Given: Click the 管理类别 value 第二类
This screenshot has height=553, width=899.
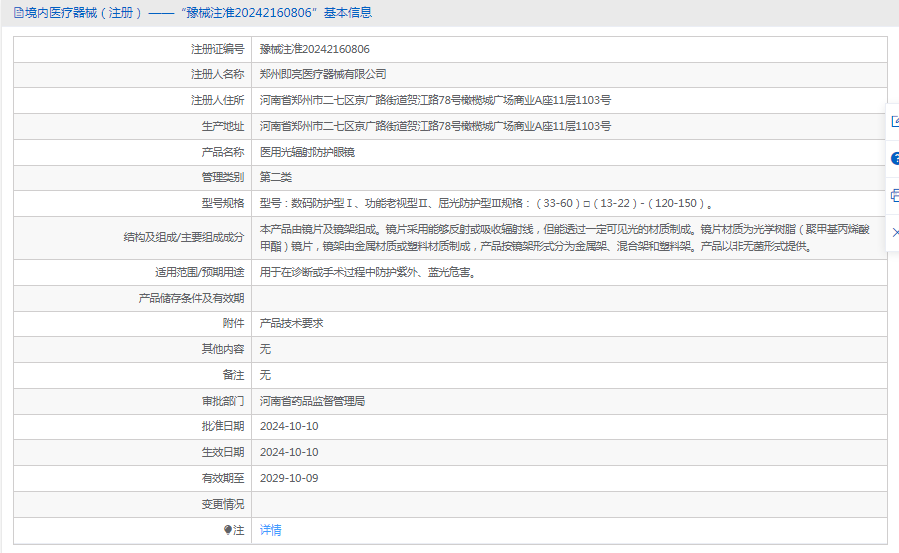Looking at the screenshot, I should pos(275,177).
